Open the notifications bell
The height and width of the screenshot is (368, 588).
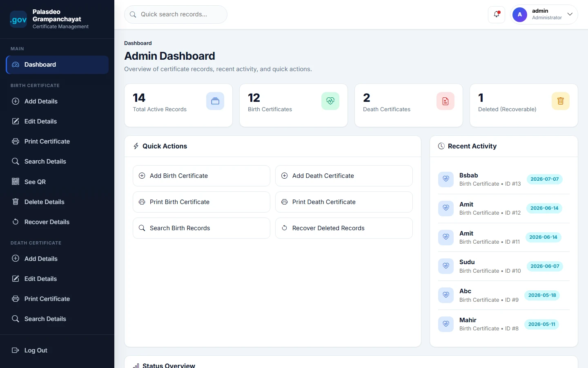[x=497, y=14]
